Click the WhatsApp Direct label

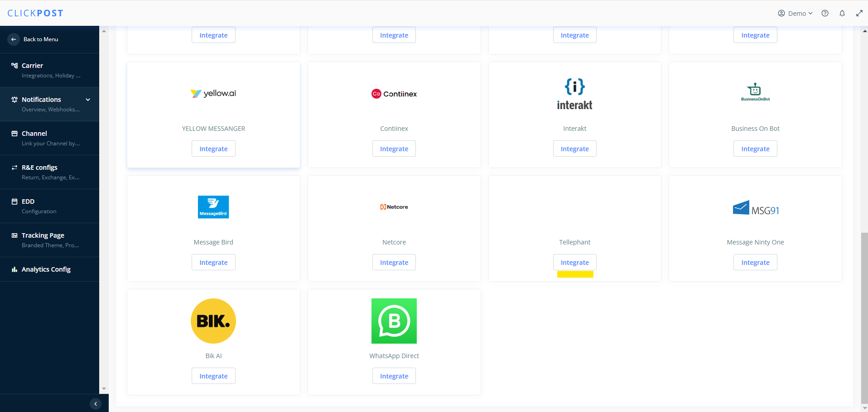click(394, 356)
